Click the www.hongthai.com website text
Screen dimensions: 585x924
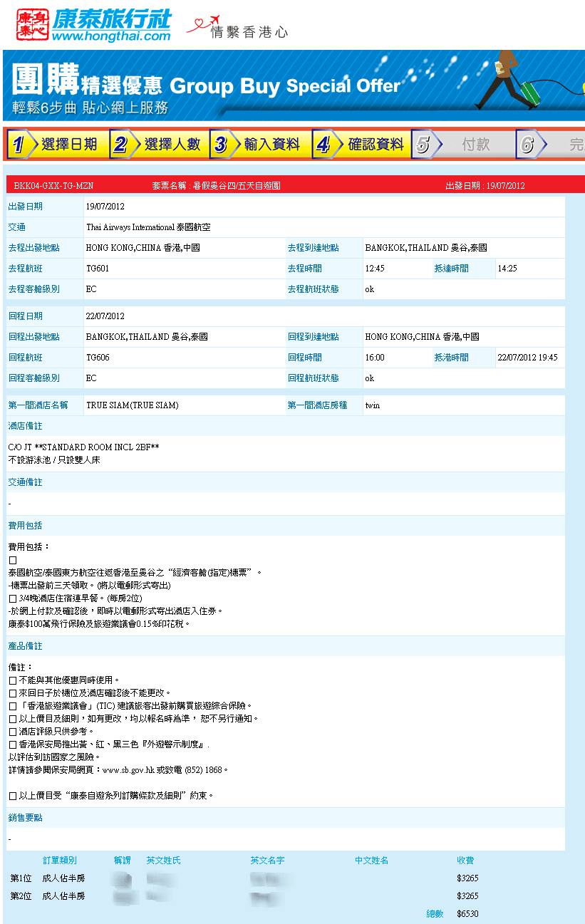(x=111, y=36)
